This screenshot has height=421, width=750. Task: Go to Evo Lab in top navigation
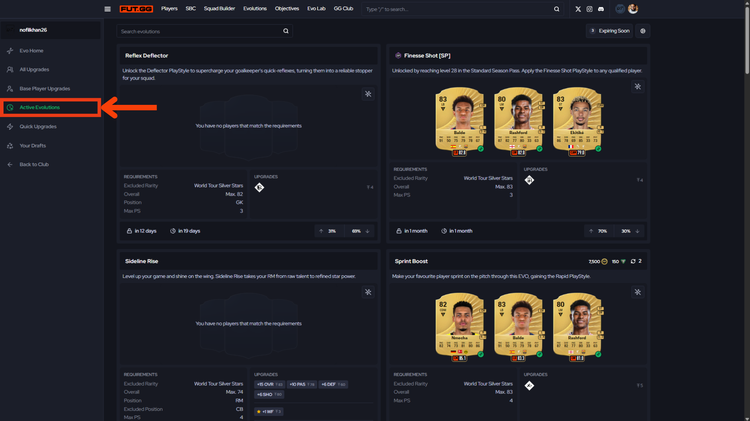click(316, 9)
